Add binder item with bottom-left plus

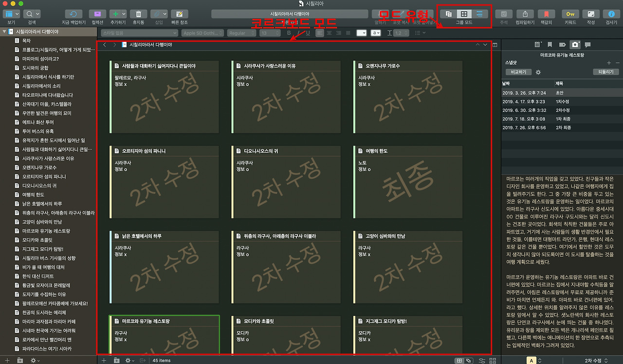7,360
